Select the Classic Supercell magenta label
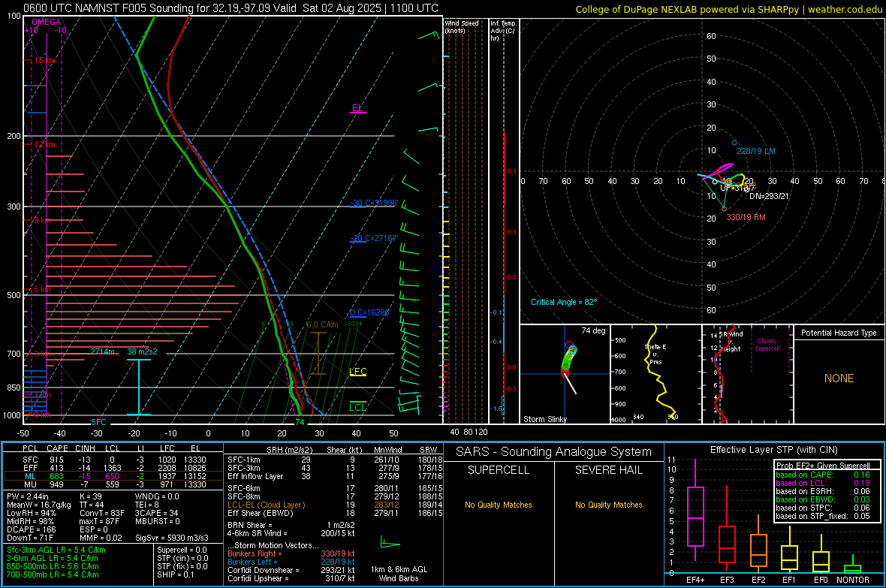 (x=767, y=345)
